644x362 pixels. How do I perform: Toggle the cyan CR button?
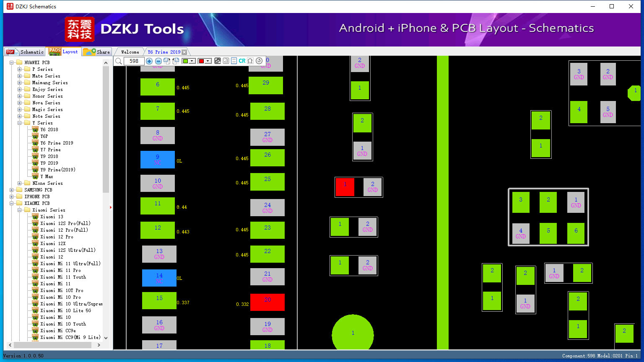(x=242, y=61)
